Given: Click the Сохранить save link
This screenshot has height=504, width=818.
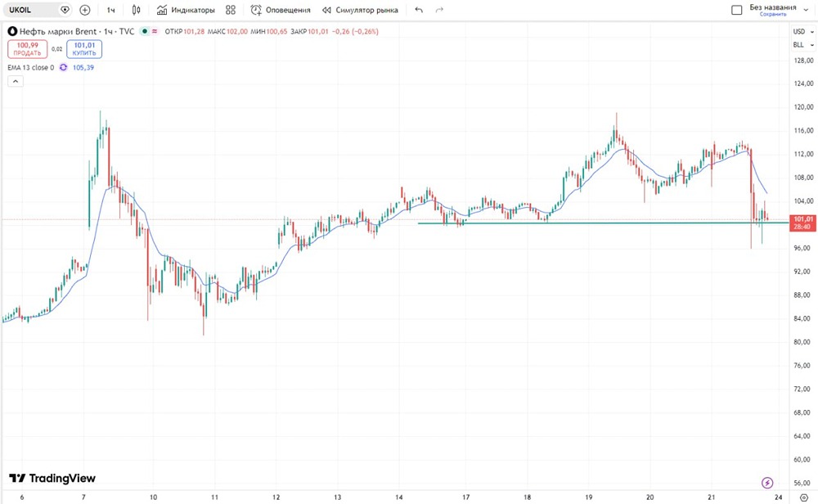Looking at the screenshot, I should pyautogui.click(x=772, y=15).
